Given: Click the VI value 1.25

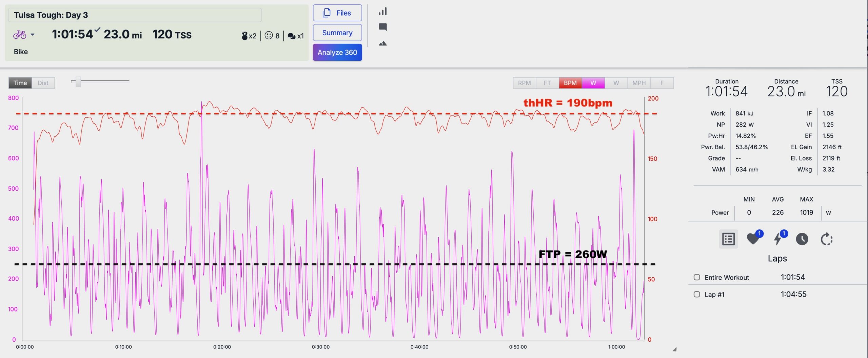Looking at the screenshot, I should click(828, 125).
